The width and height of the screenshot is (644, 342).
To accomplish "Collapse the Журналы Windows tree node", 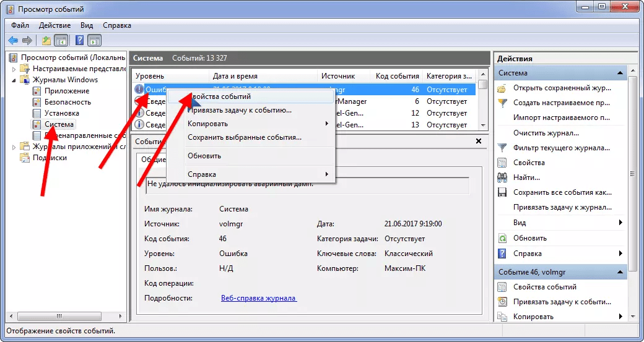I will tap(14, 80).
